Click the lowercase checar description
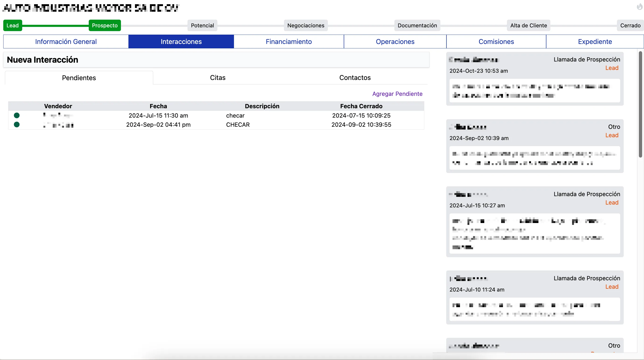 click(235, 115)
